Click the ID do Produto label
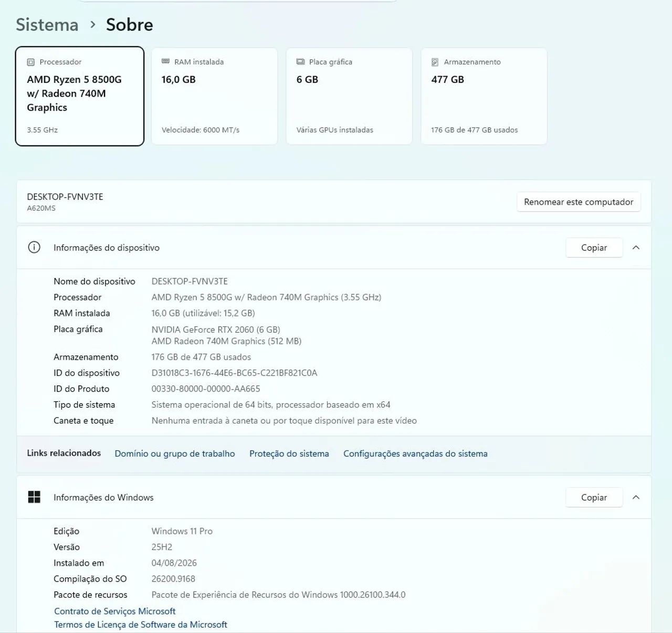The image size is (672, 633). pos(81,389)
